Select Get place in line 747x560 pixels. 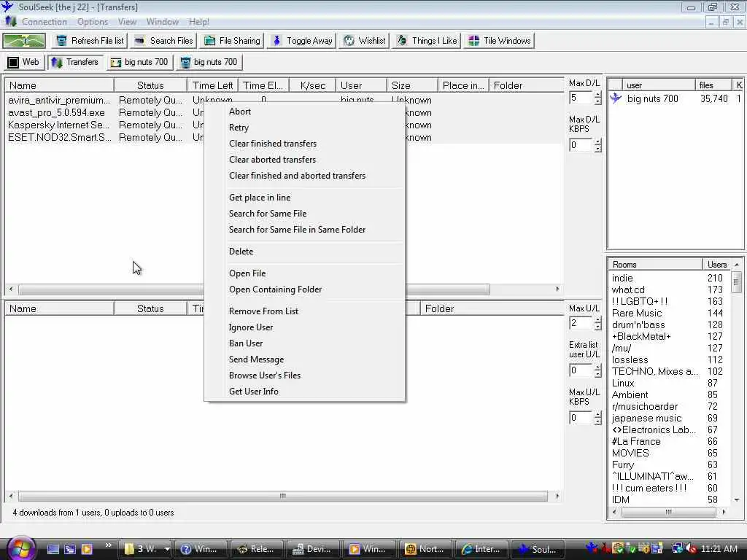304,198
